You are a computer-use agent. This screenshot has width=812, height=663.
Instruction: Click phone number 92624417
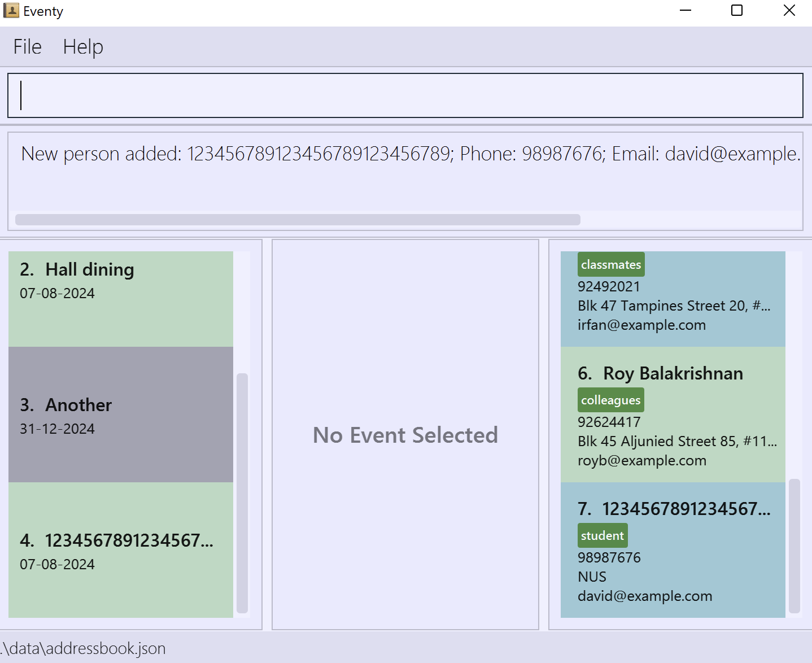point(609,422)
